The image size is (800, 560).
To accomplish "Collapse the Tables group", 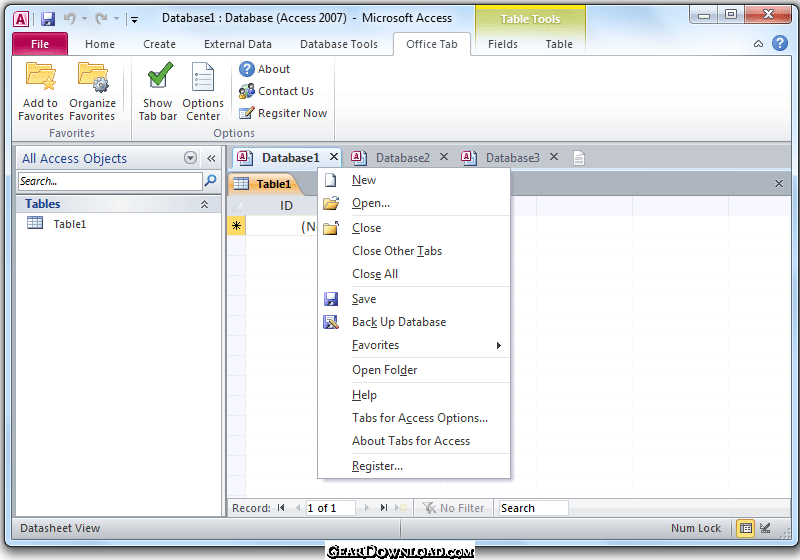I will [205, 204].
